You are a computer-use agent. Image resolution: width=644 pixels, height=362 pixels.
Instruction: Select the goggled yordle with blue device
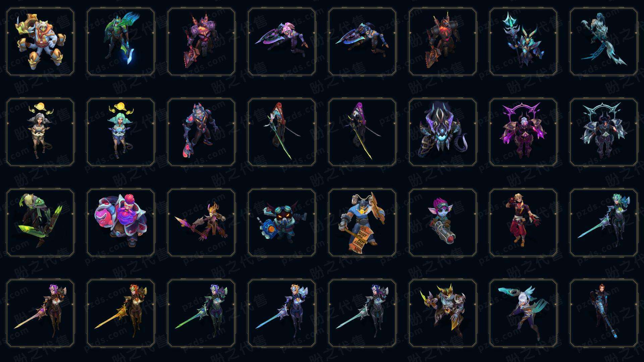282,223
